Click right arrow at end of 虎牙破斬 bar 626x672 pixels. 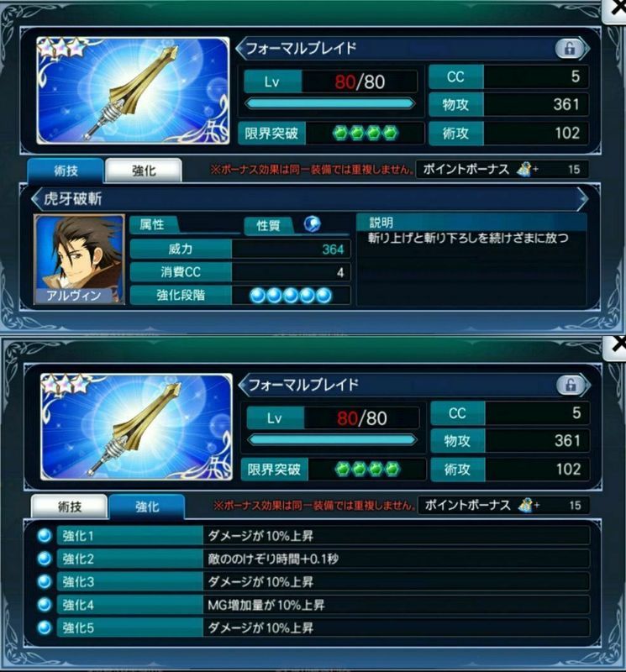(582, 199)
